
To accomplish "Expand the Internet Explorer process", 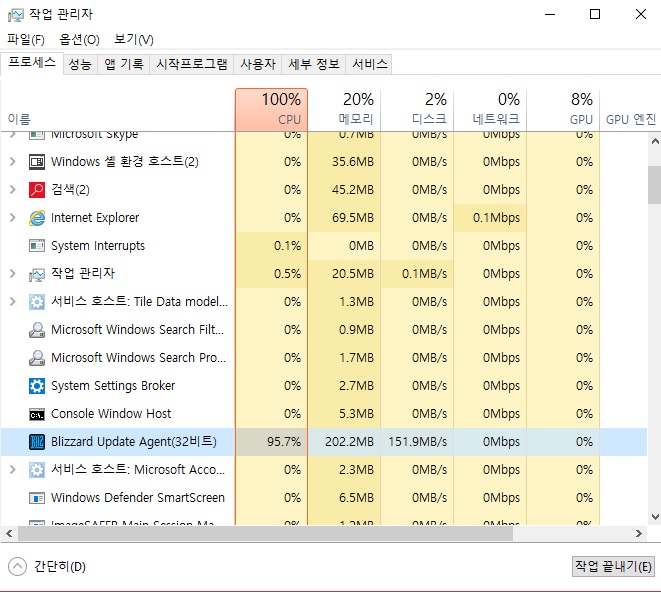I will coord(13,218).
